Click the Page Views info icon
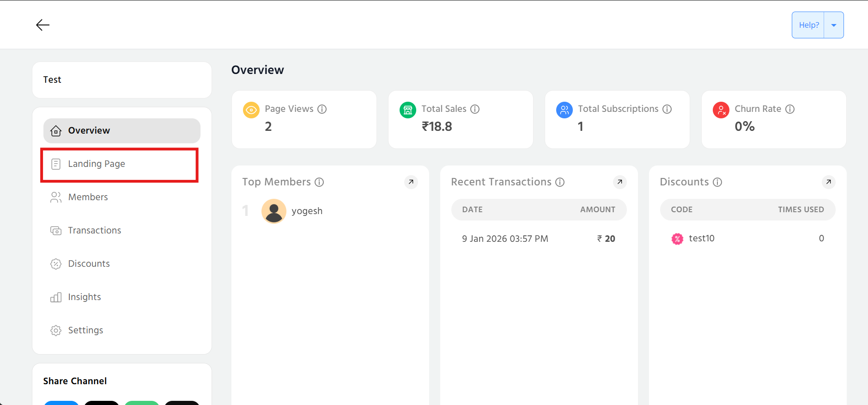 (322, 109)
